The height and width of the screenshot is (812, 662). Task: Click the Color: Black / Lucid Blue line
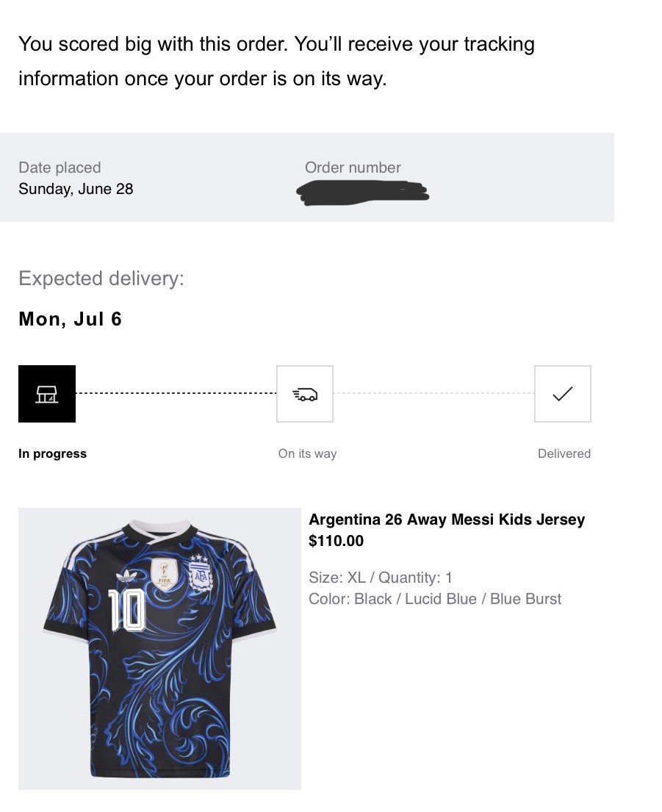(435, 599)
